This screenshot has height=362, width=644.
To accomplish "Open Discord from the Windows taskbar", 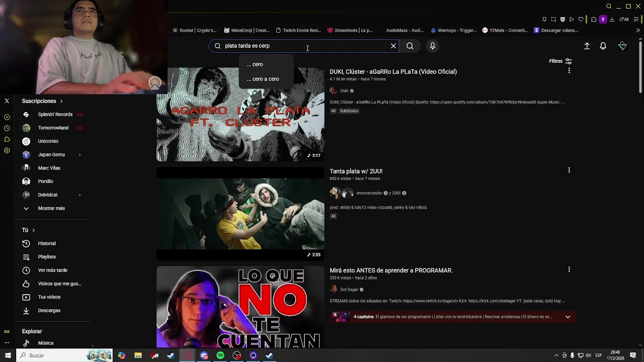I will pyautogui.click(x=204, y=355).
